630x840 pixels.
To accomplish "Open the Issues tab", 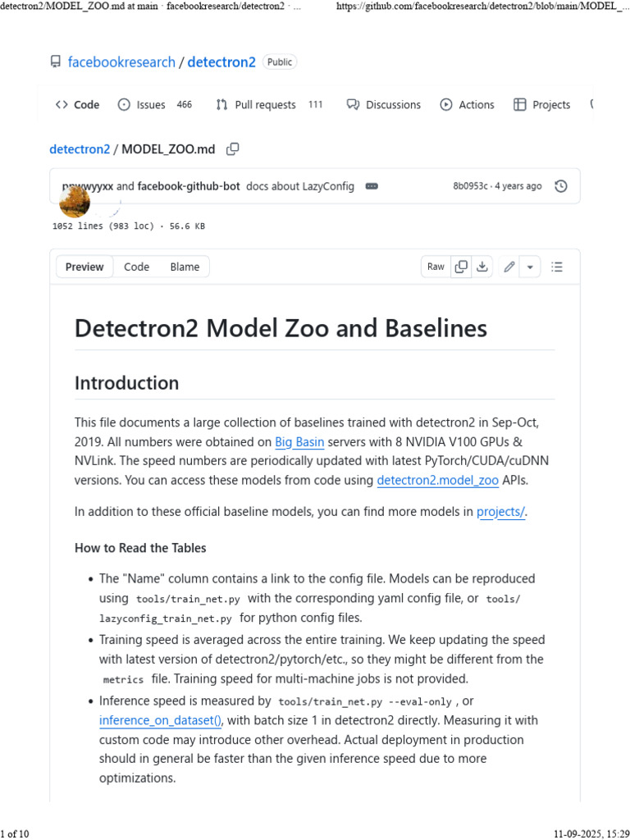I will click(x=151, y=105).
